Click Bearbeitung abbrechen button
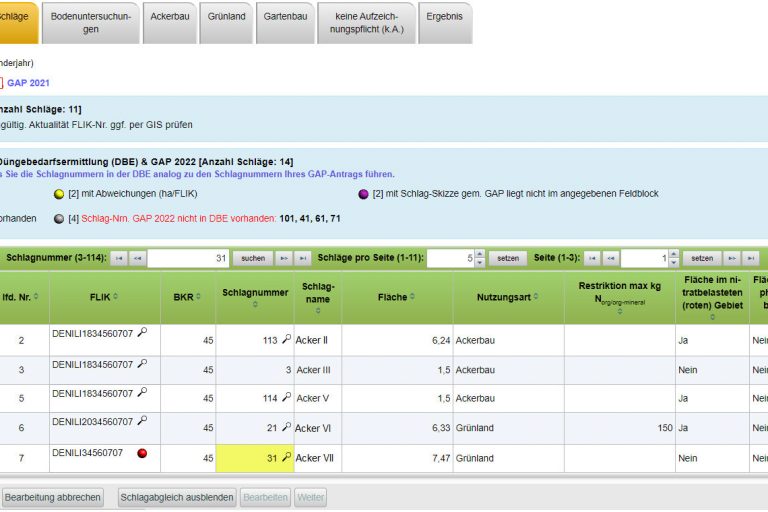The height and width of the screenshot is (512, 768). tap(53, 497)
